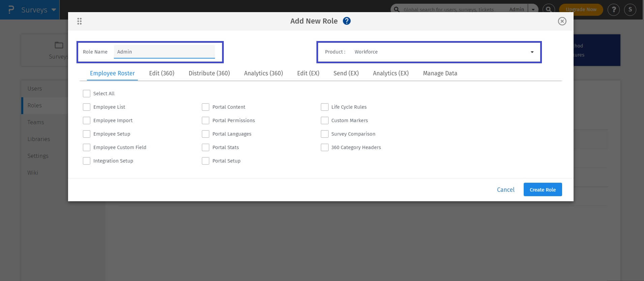Check Employee Custom Field option
This screenshot has width=644, height=281.
click(87, 147)
